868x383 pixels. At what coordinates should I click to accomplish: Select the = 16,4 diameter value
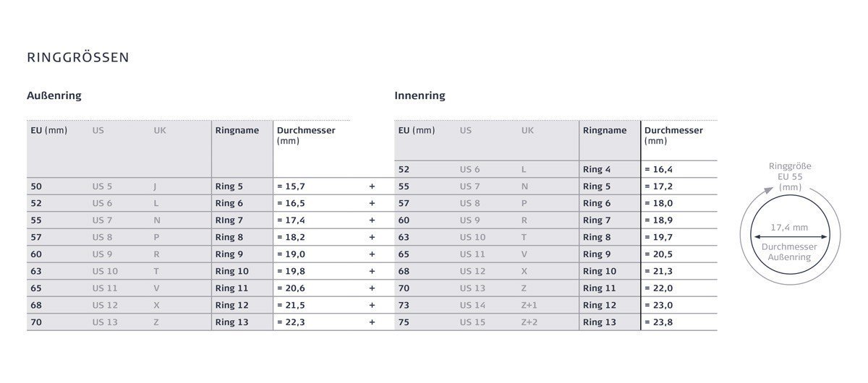pyautogui.click(x=658, y=170)
